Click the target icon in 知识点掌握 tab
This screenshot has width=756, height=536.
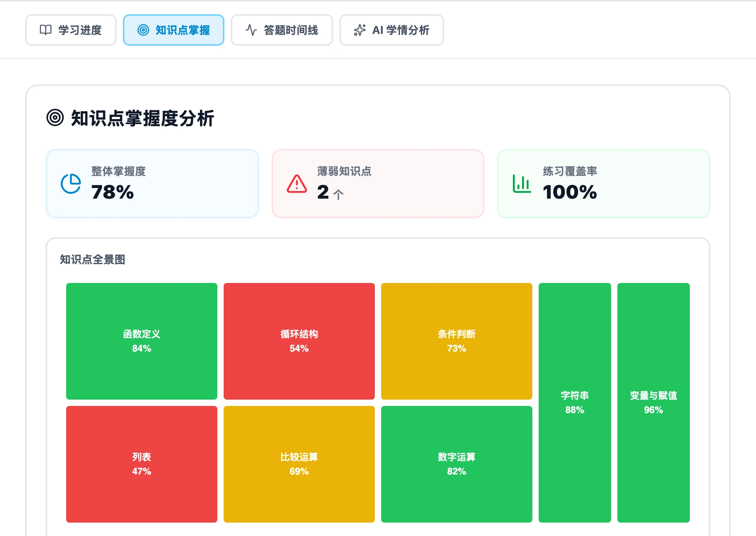[x=143, y=30]
